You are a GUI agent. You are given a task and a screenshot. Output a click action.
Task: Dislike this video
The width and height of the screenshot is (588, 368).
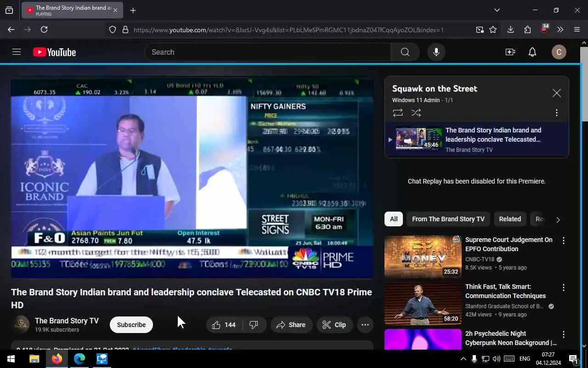point(254,325)
